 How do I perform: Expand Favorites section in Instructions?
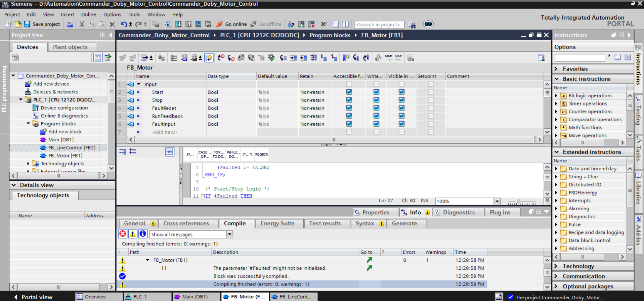coord(556,69)
